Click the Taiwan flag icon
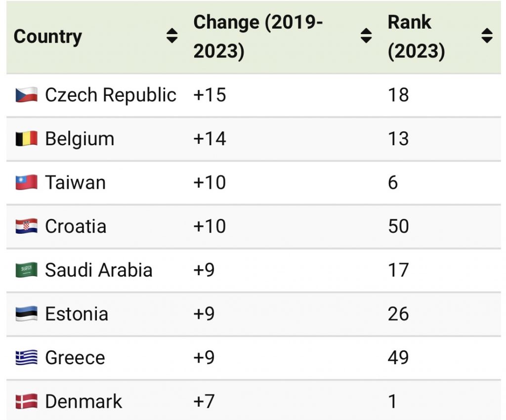Image resolution: width=506 pixels, height=420 pixels. pos(26,183)
